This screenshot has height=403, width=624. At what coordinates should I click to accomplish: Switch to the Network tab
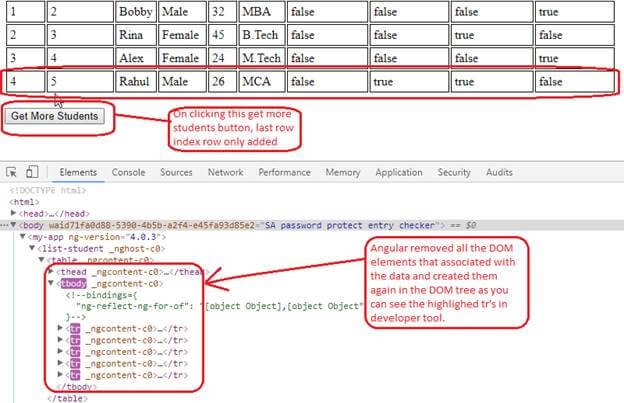coord(225,172)
